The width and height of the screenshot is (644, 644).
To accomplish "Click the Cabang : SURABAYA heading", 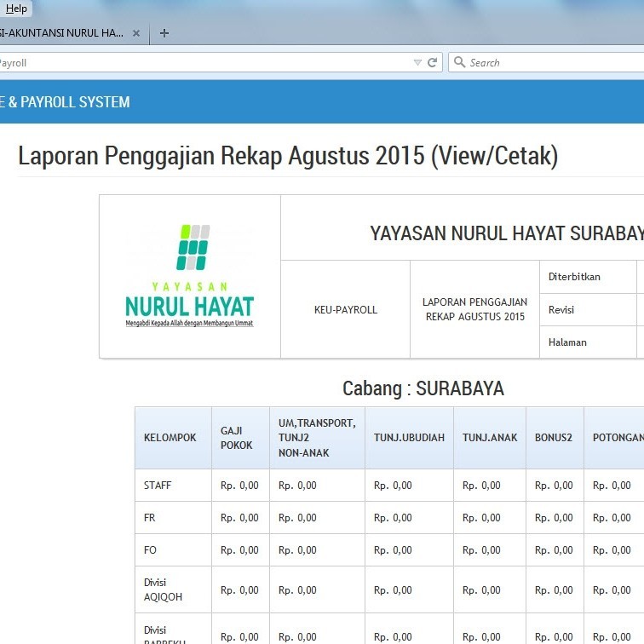I will point(423,388).
